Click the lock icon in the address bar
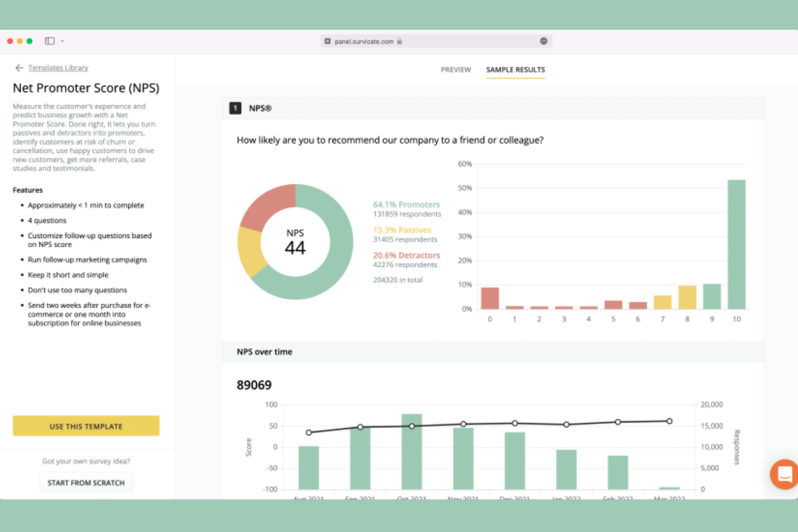Screen dimensions: 798x532 click(400, 42)
